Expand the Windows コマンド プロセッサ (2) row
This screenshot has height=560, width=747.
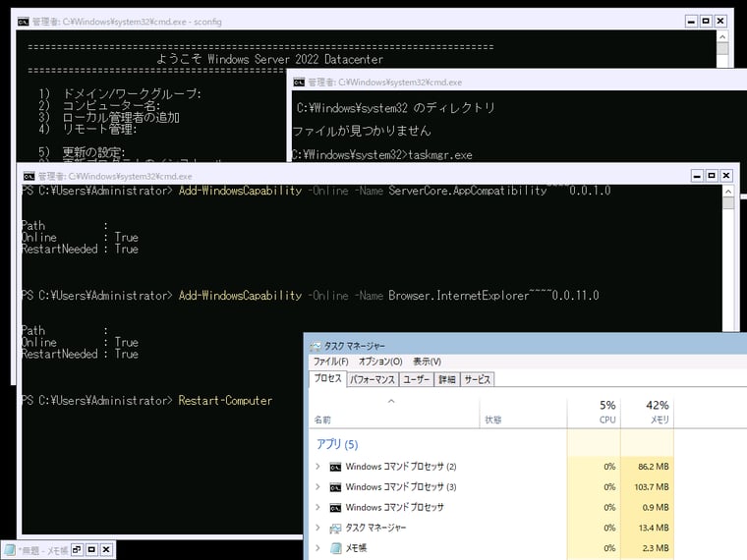317,467
